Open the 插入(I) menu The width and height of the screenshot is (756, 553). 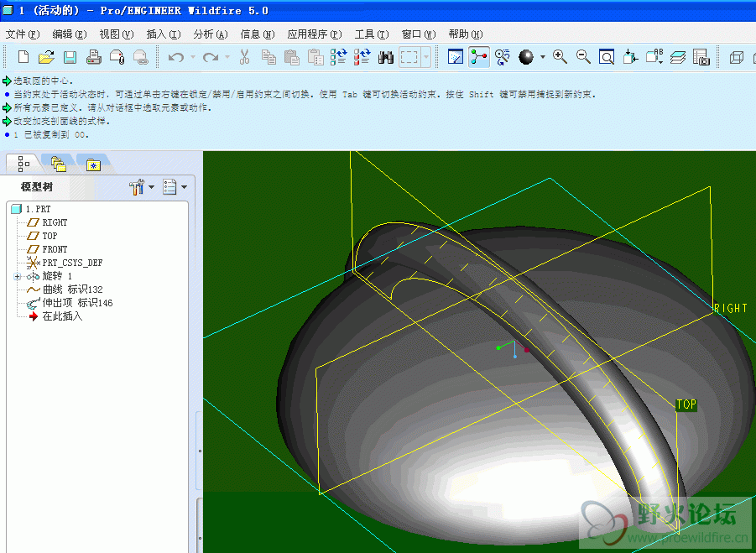tap(164, 34)
